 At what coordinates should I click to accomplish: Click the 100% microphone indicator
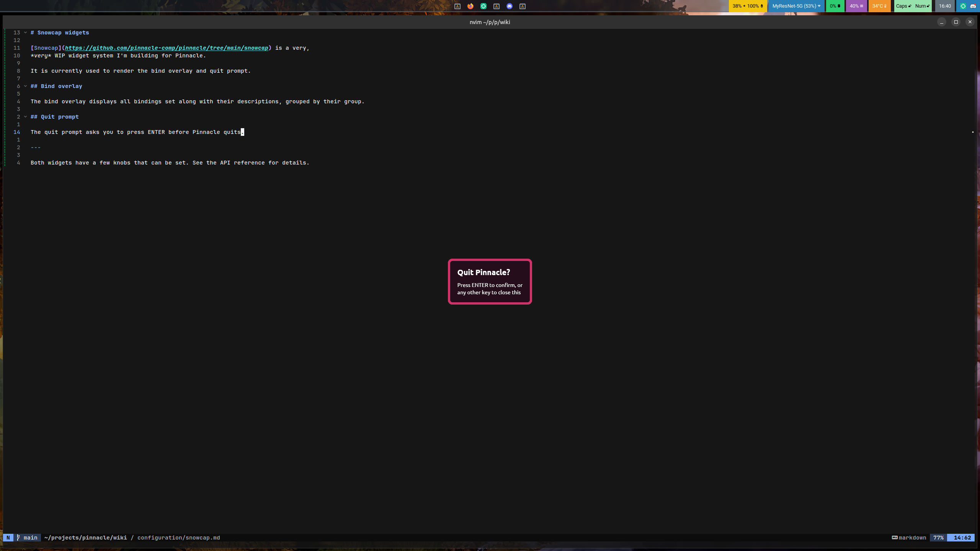click(755, 6)
